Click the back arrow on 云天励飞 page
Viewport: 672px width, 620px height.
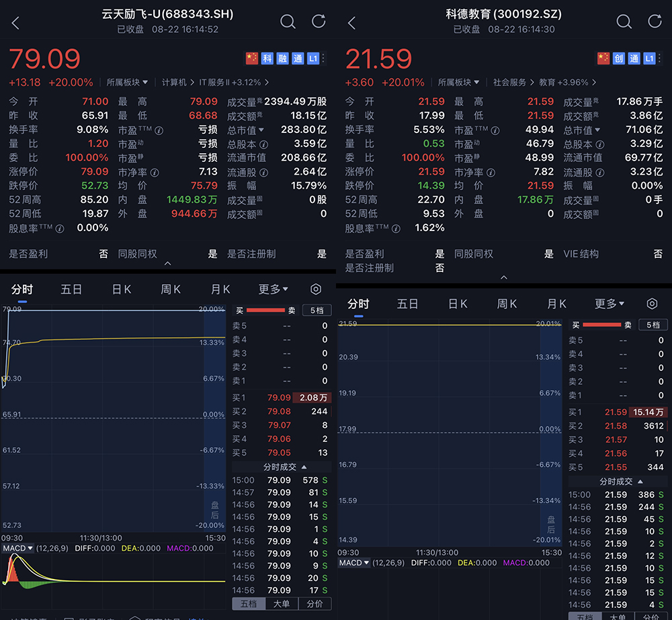(x=13, y=21)
